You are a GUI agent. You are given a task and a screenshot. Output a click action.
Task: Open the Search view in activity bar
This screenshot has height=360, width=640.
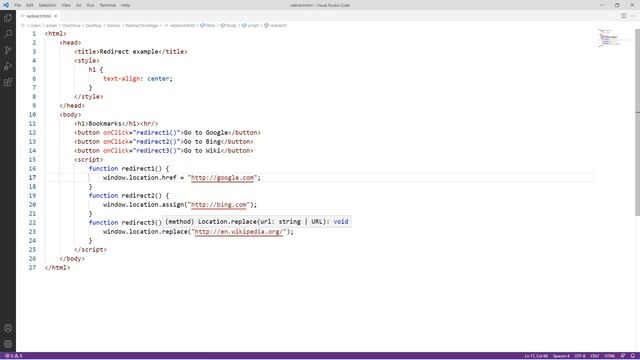click(x=8, y=34)
